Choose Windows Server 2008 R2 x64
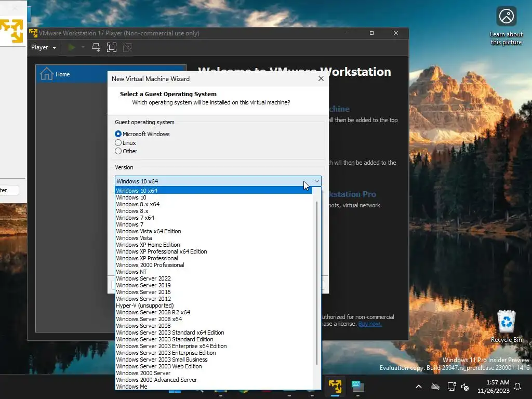The width and height of the screenshot is (532, 399). point(214,312)
